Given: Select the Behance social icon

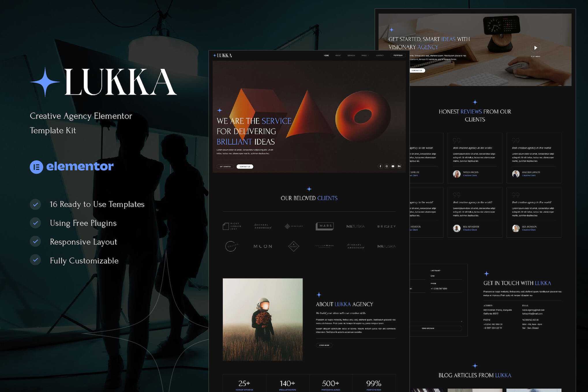Looking at the screenshot, I should (x=399, y=166).
